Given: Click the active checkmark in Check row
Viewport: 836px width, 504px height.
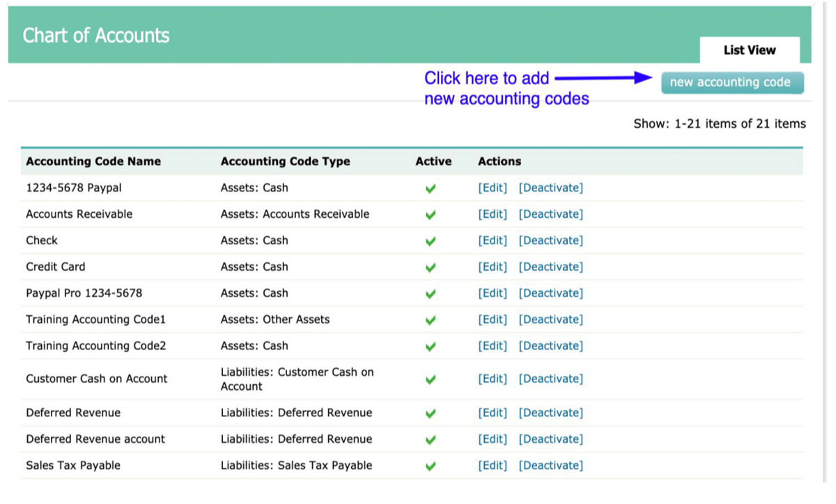Looking at the screenshot, I should pyautogui.click(x=431, y=242).
